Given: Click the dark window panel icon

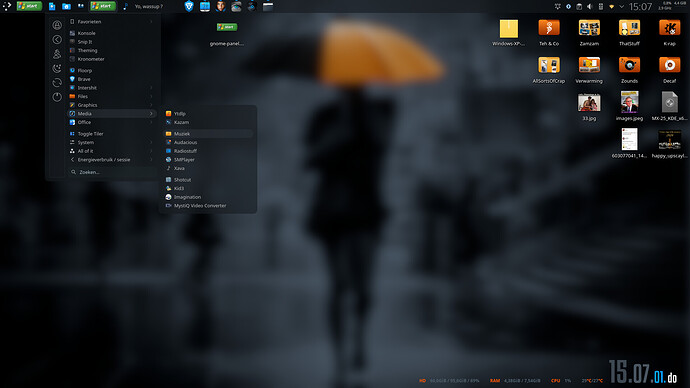Looking at the screenshot, I should (x=268, y=6).
